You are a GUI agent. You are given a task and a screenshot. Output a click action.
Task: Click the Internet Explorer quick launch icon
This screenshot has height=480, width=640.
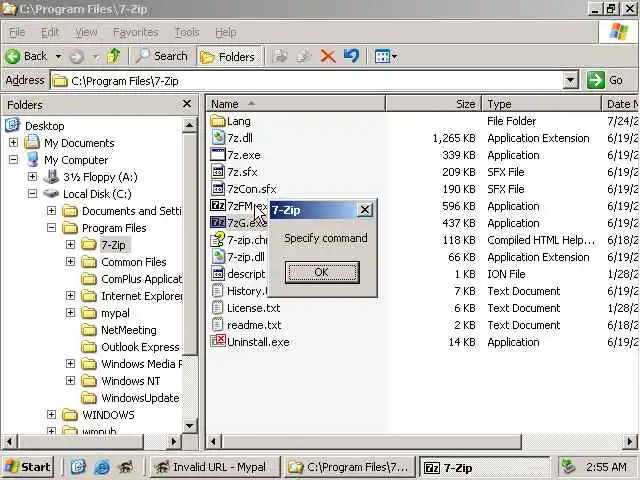(102, 467)
